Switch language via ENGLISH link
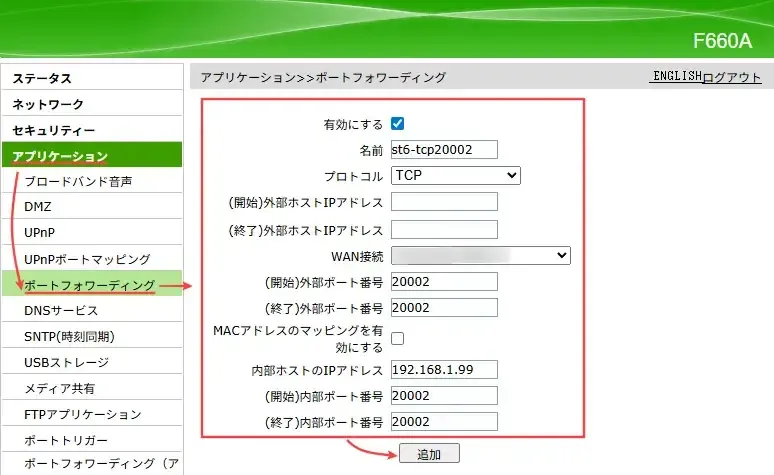 tap(677, 76)
